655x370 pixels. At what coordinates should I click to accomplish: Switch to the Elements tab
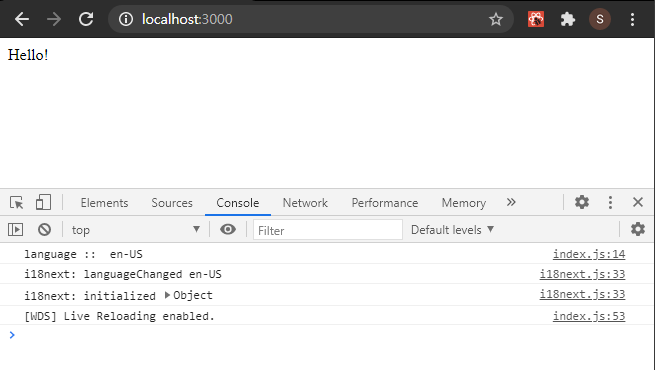pyautogui.click(x=104, y=203)
